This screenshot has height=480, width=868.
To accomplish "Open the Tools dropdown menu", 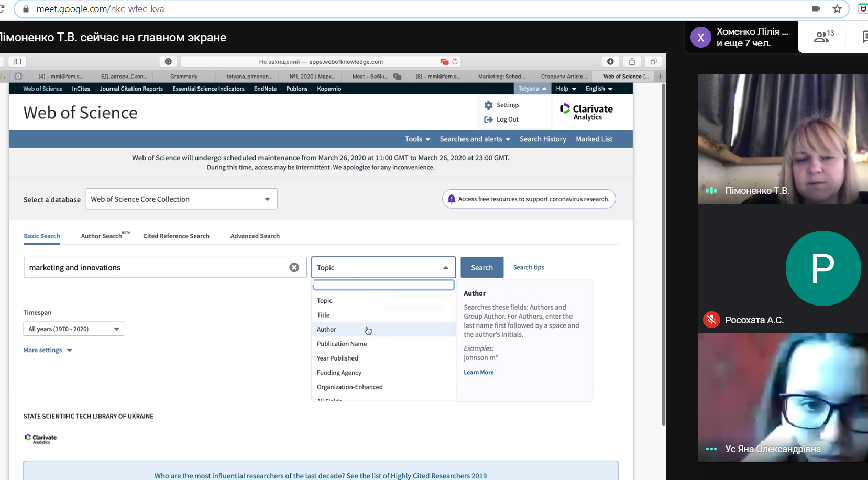I will [417, 139].
